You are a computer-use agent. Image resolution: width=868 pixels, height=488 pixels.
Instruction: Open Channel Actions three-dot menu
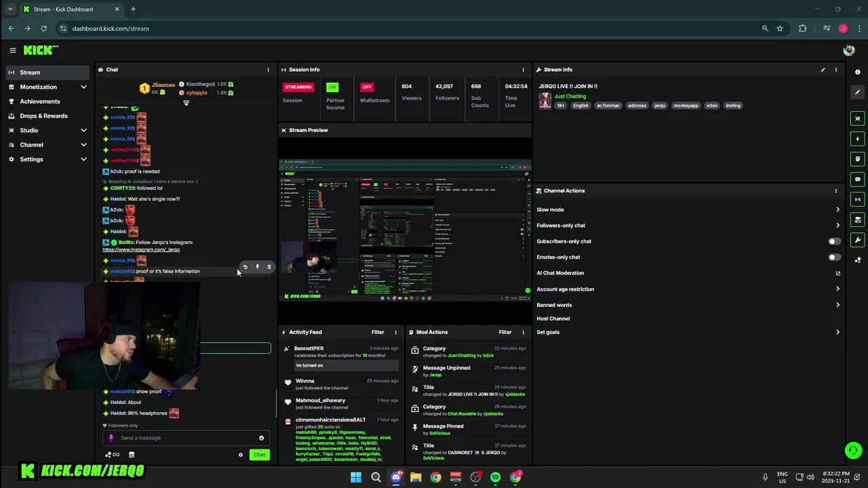point(835,190)
